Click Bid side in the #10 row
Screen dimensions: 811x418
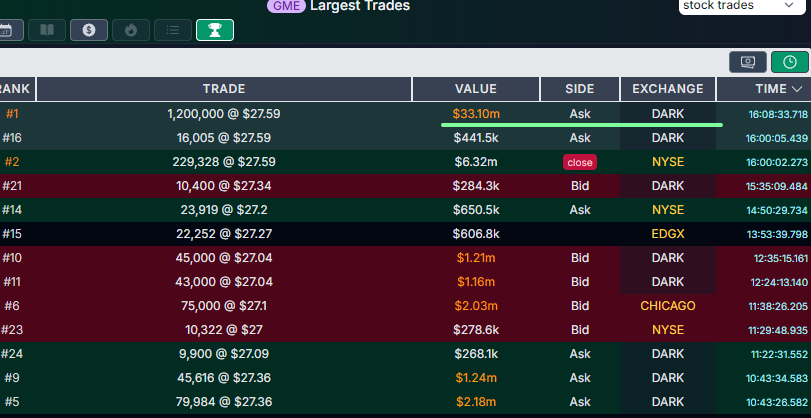click(x=580, y=258)
